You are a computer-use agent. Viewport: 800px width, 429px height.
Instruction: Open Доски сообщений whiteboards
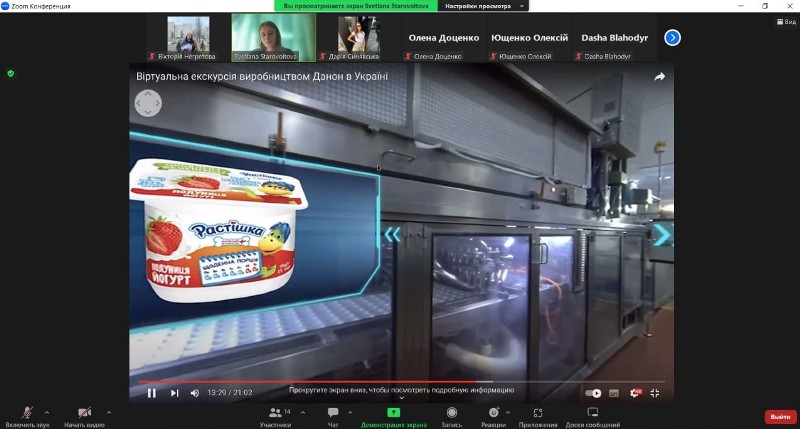592,416
